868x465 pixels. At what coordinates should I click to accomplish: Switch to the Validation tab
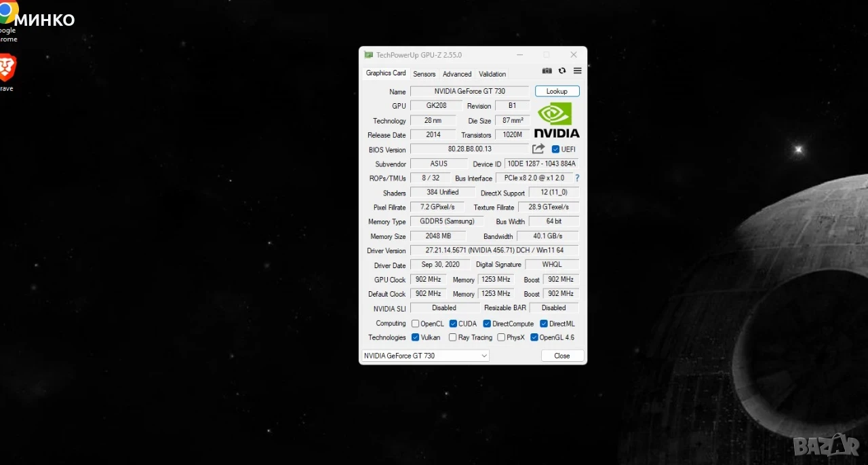pos(492,74)
